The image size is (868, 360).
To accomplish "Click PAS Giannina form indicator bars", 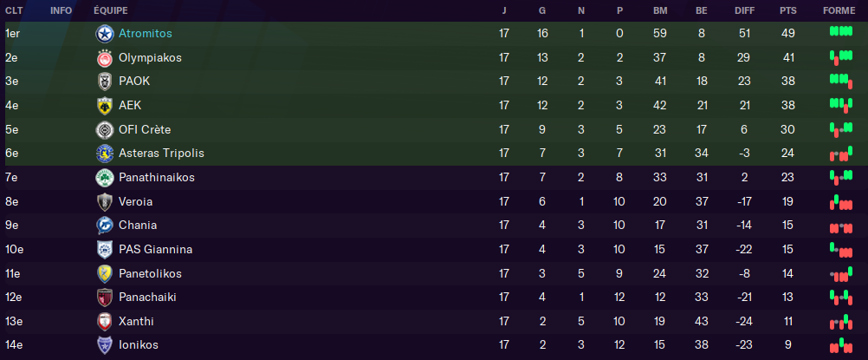I will (x=841, y=250).
